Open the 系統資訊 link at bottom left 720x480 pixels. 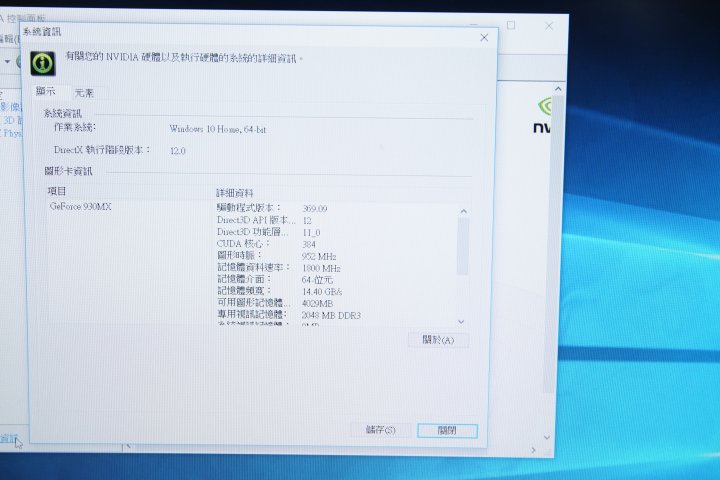pyautogui.click(x=9, y=438)
